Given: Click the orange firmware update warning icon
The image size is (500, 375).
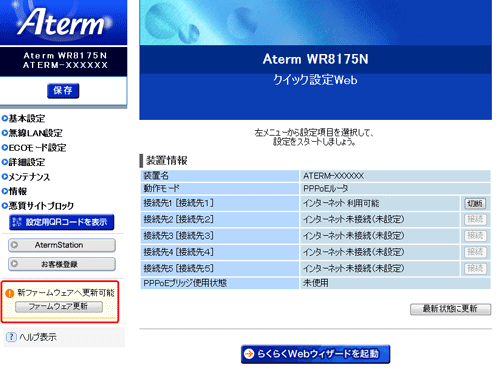Looking at the screenshot, I should point(10,293).
